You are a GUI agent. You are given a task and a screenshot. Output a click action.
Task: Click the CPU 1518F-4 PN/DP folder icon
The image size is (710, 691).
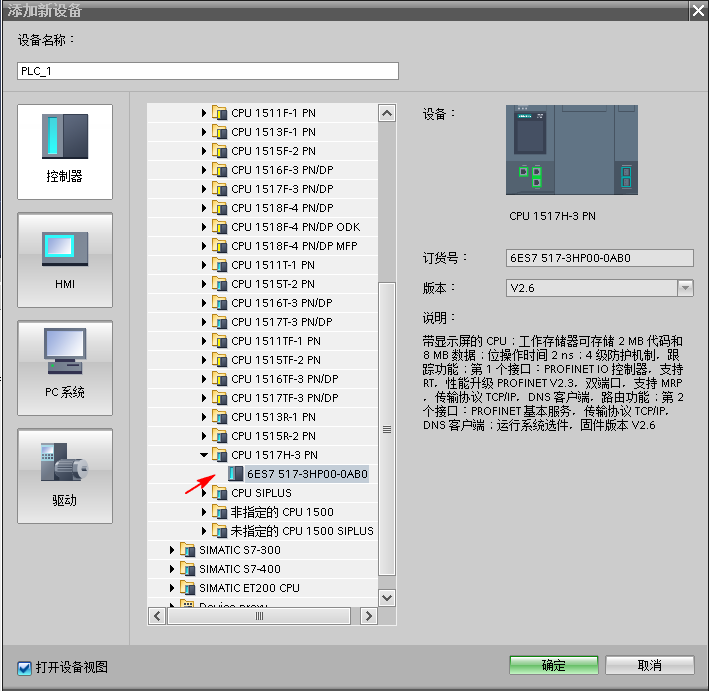[x=220, y=208]
